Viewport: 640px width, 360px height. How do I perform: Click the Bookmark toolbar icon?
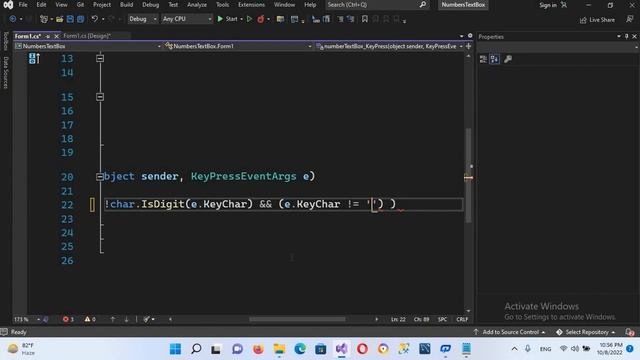click(364, 19)
